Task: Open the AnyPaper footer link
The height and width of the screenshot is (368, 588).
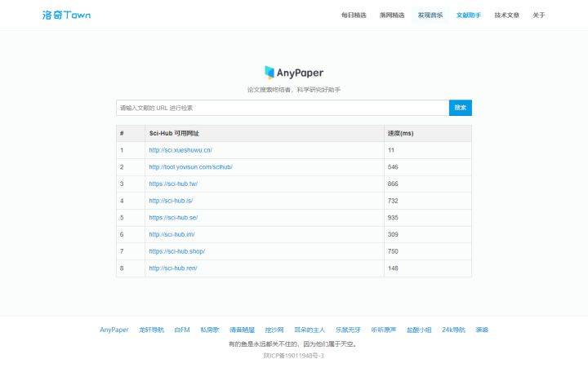Action: click(114, 330)
